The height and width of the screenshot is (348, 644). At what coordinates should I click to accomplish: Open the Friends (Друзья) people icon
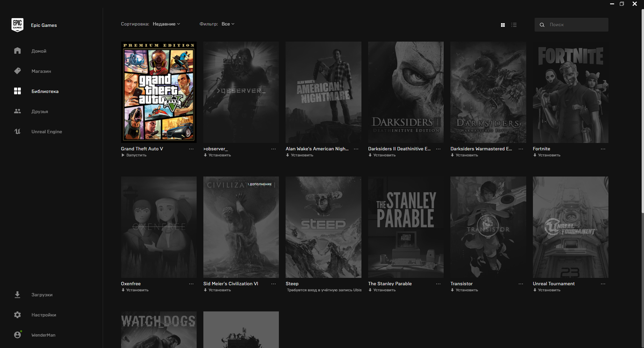(x=17, y=112)
